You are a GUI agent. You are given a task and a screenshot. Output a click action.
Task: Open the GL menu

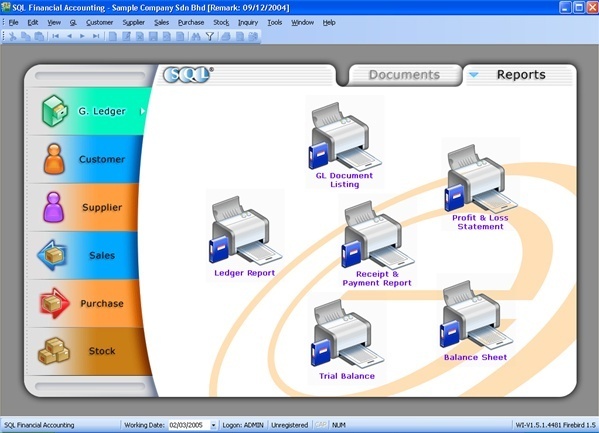coord(73,23)
